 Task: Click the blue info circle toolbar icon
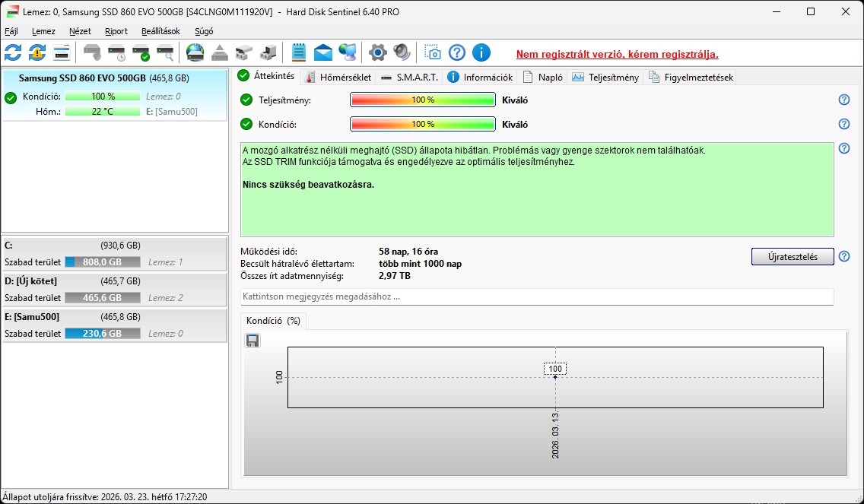[x=481, y=53]
